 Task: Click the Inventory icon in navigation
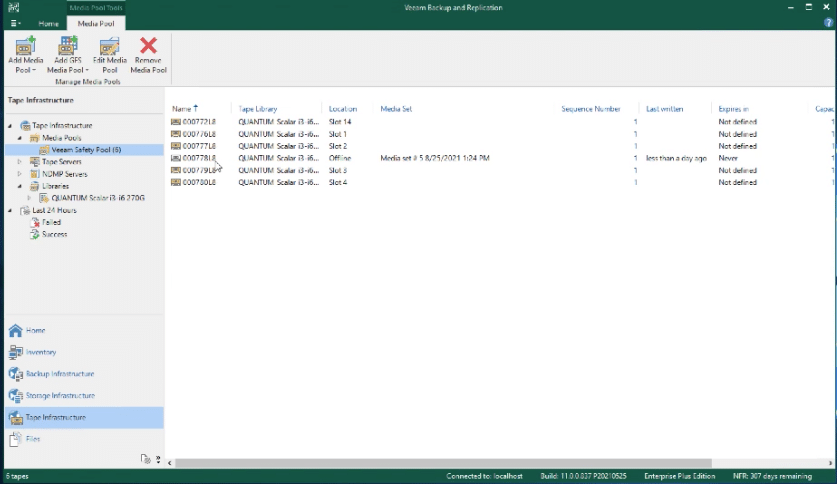[x=15, y=352]
